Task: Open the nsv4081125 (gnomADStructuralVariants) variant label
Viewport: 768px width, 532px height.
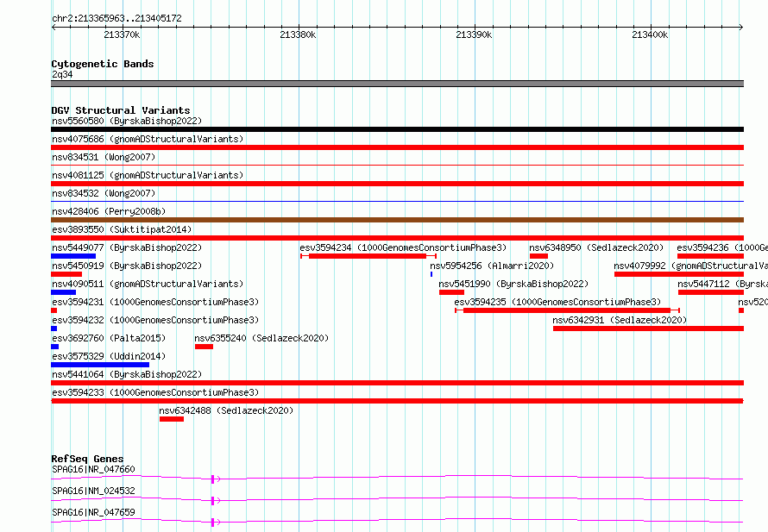Action: 148,175
